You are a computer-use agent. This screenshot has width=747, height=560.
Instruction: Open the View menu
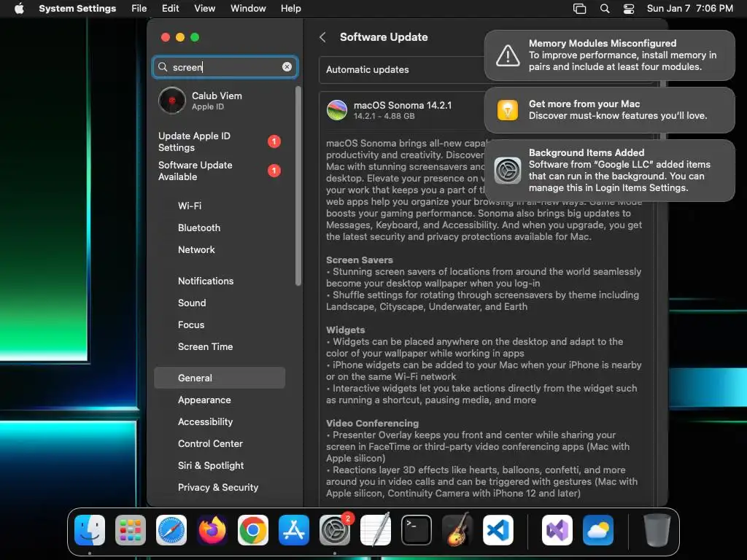pyautogui.click(x=204, y=9)
